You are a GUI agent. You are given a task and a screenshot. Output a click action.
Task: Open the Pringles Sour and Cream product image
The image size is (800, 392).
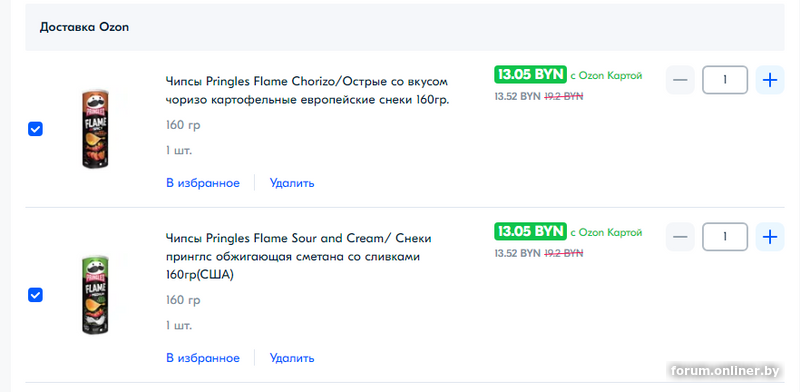pos(95,295)
